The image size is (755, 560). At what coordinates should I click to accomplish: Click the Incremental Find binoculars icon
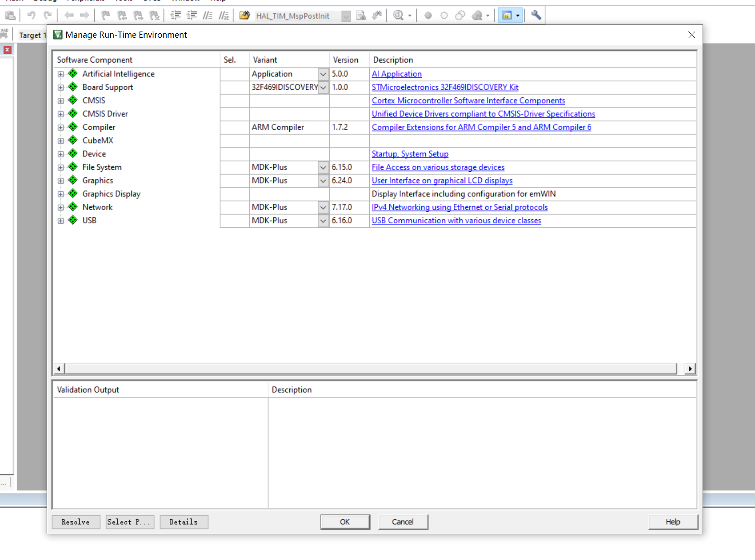[377, 16]
